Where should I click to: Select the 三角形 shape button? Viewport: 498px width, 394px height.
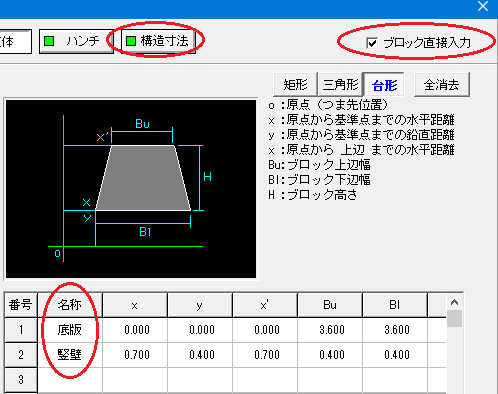pyautogui.click(x=340, y=85)
